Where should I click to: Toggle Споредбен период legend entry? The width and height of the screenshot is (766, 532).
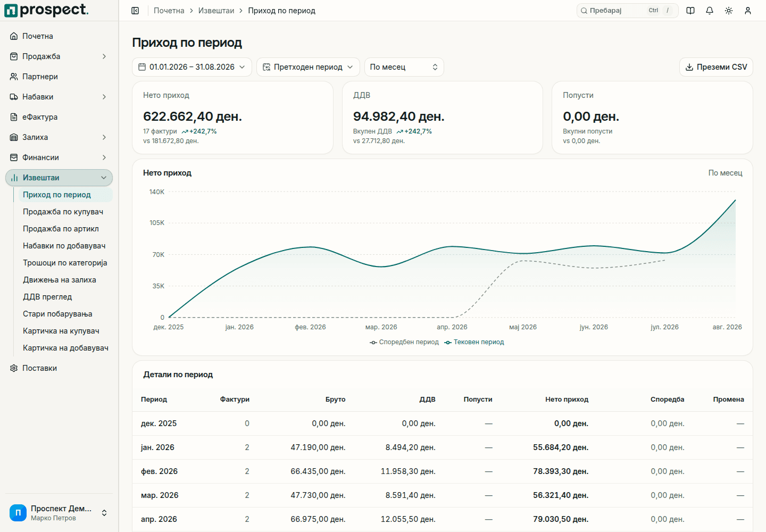coord(404,342)
